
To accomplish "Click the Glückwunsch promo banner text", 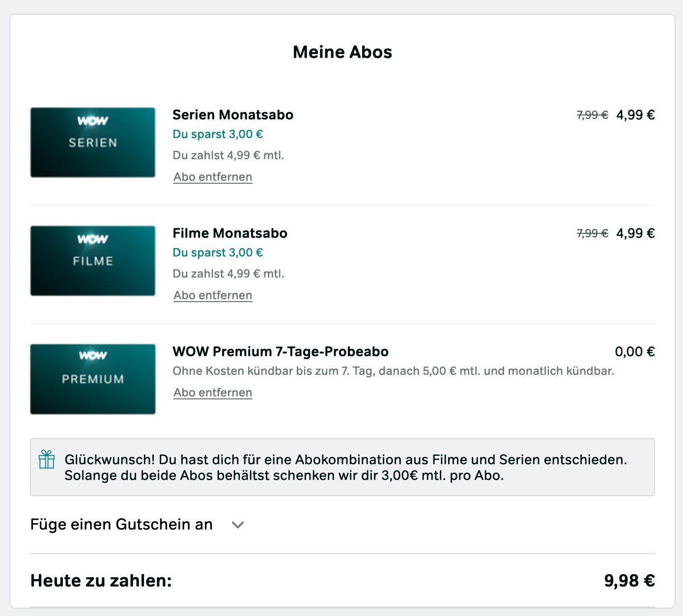I will (346, 468).
